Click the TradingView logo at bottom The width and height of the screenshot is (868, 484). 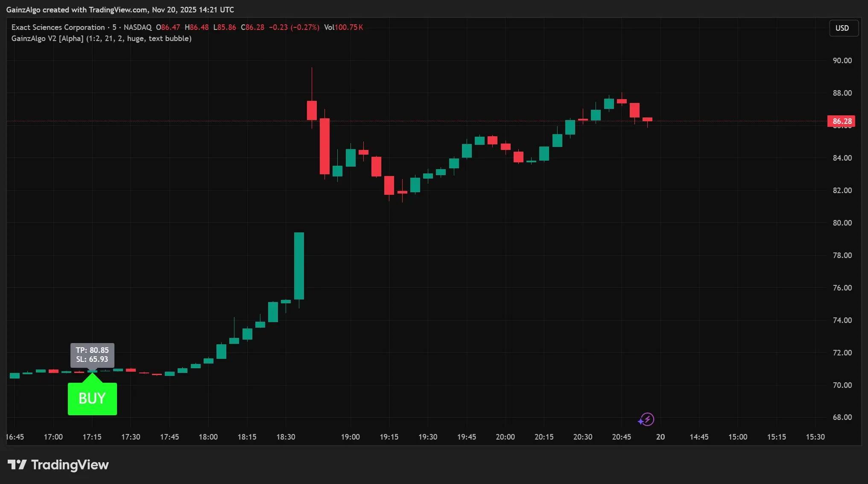pyautogui.click(x=58, y=465)
